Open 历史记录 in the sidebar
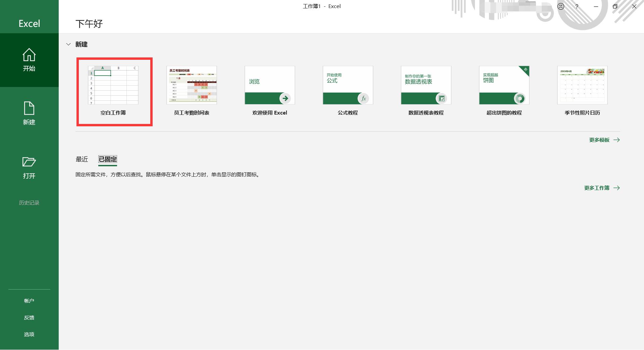 (x=29, y=203)
